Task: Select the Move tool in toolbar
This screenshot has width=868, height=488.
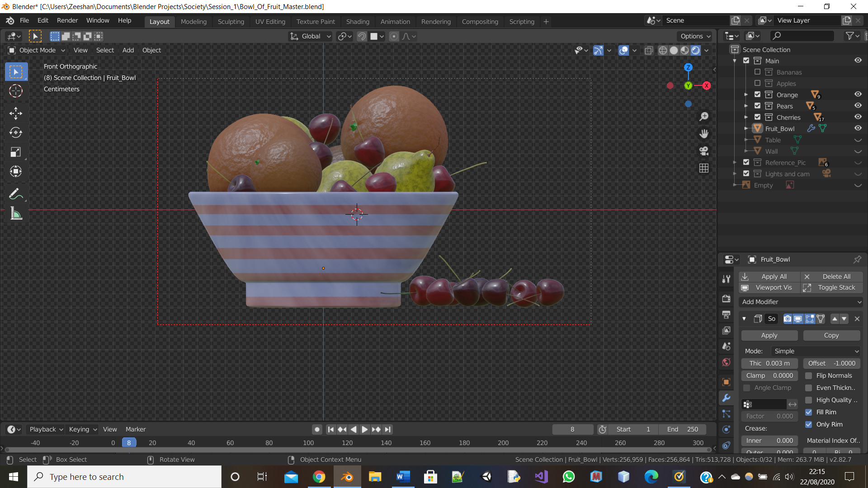Action: pyautogui.click(x=16, y=113)
